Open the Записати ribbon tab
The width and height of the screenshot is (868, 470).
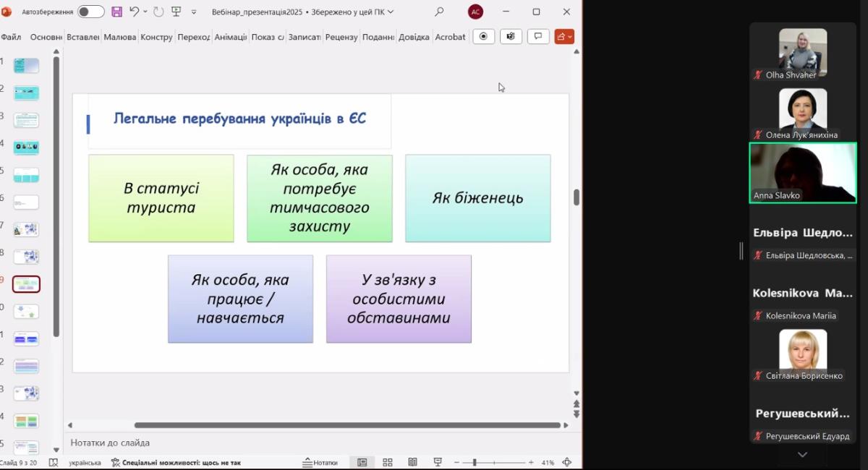[305, 37]
